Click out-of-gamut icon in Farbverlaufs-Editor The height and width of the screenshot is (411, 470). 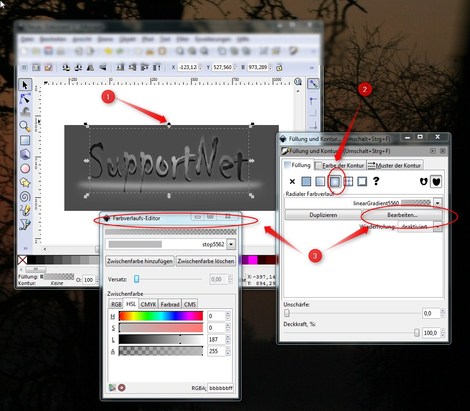coord(122,387)
